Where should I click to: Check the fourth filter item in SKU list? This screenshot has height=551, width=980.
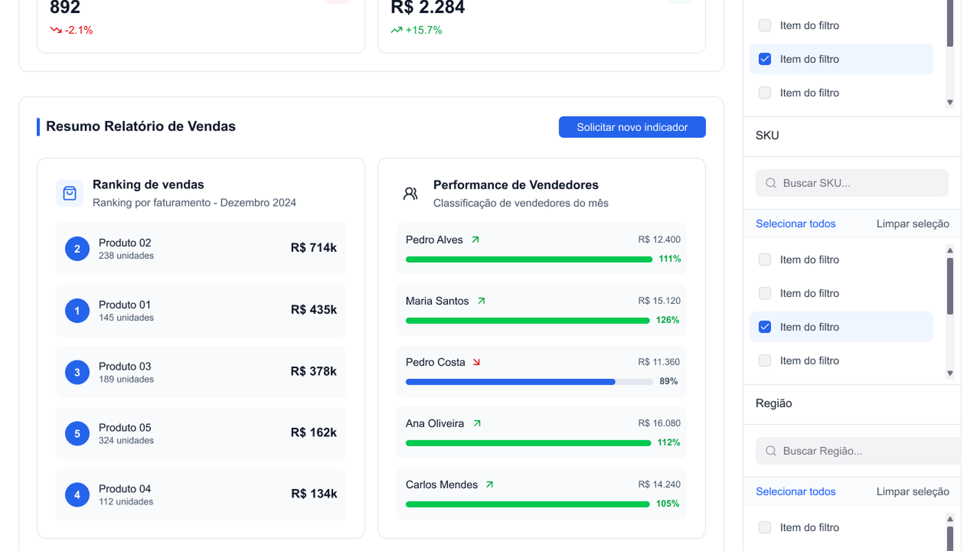[x=765, y=361]
